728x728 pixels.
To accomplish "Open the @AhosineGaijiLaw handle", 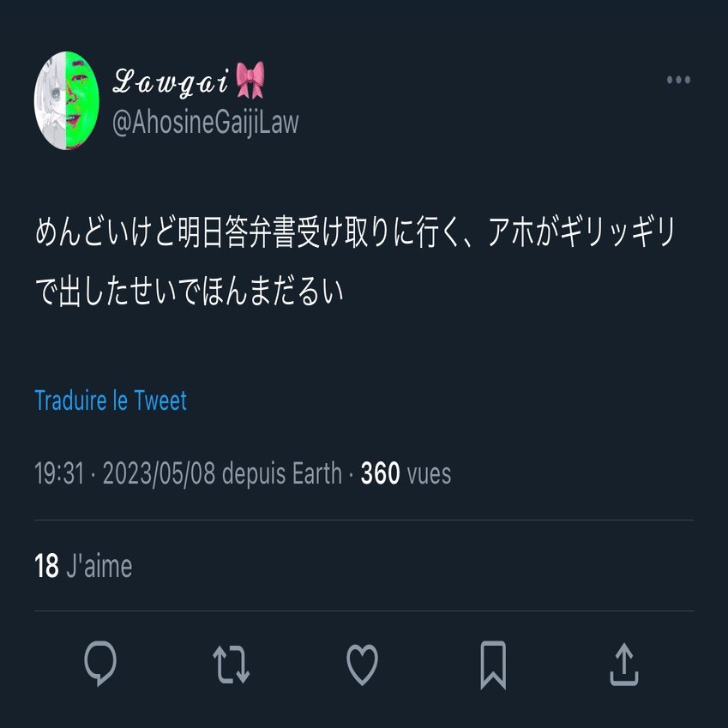I will coord(206,123).
